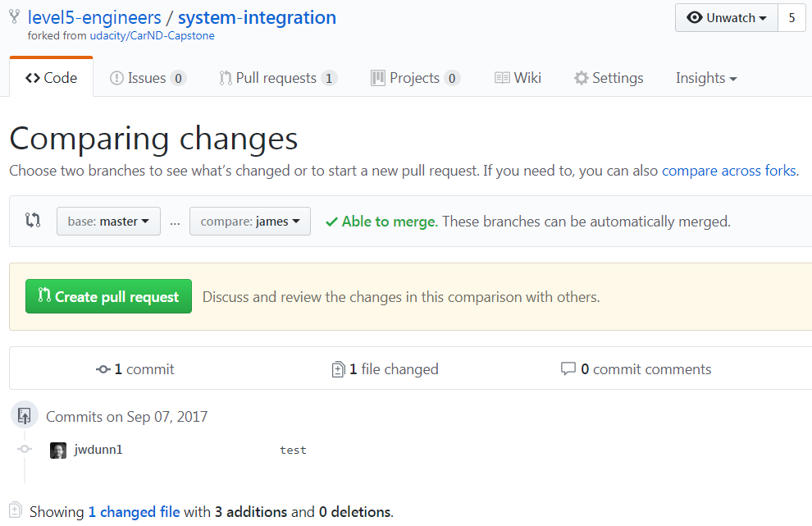This screenshot has height=526, width=812.
Task: Open the compare: james branch dropdown
Action: tap(250, 222)
